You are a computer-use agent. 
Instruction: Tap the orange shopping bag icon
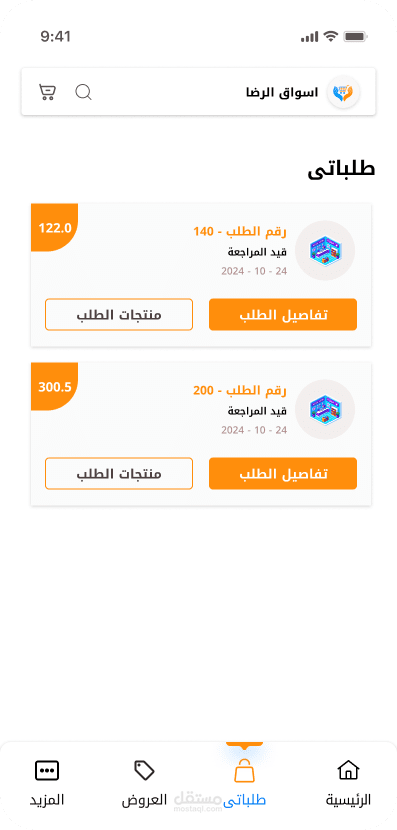click(244, 771)
